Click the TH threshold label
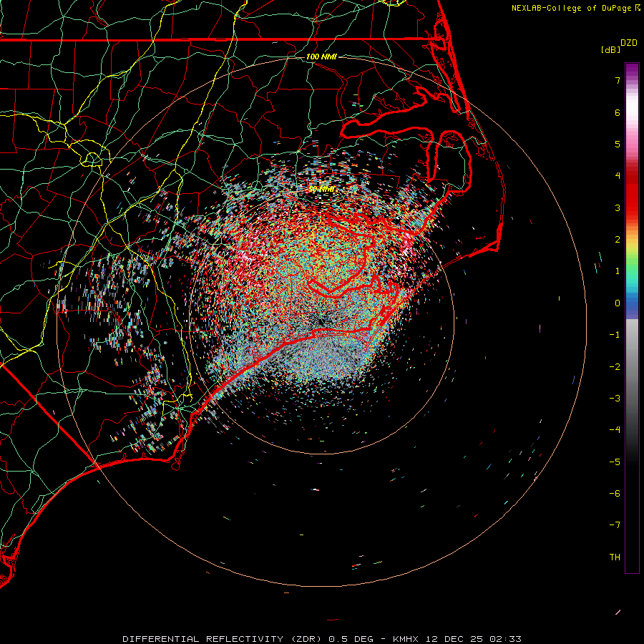This screenshot has height=644, width=644. click(x=615, y=557)
